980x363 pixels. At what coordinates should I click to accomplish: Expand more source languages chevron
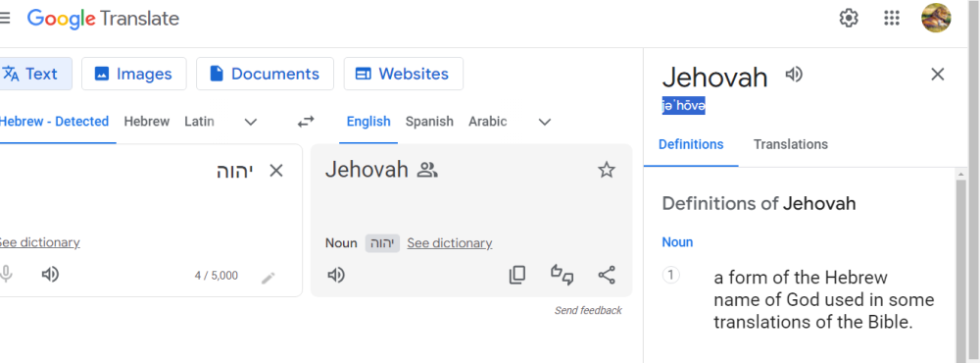251,122
